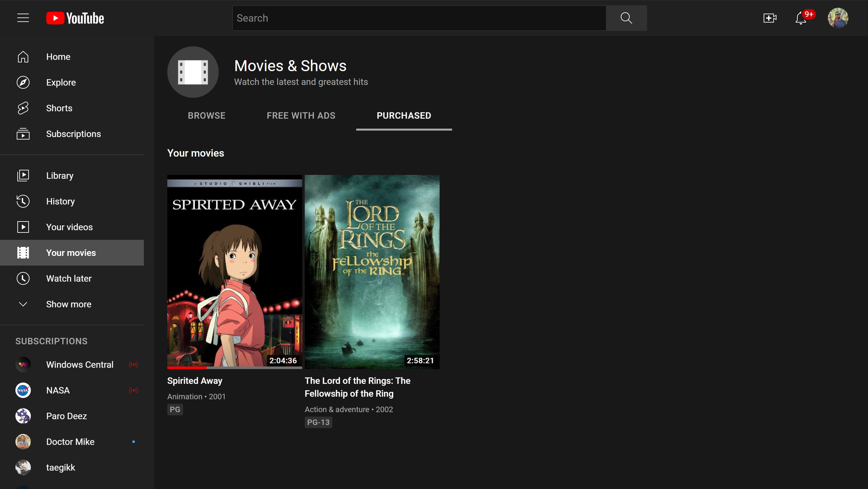Select the Purchased tab

pyautogui.click(x=404, y=116)
